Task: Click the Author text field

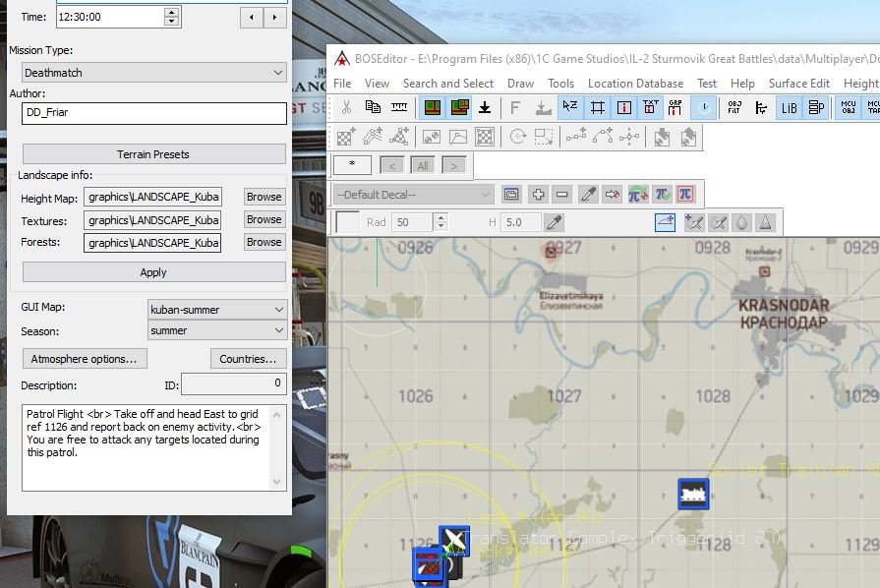Action: [153, 113]
